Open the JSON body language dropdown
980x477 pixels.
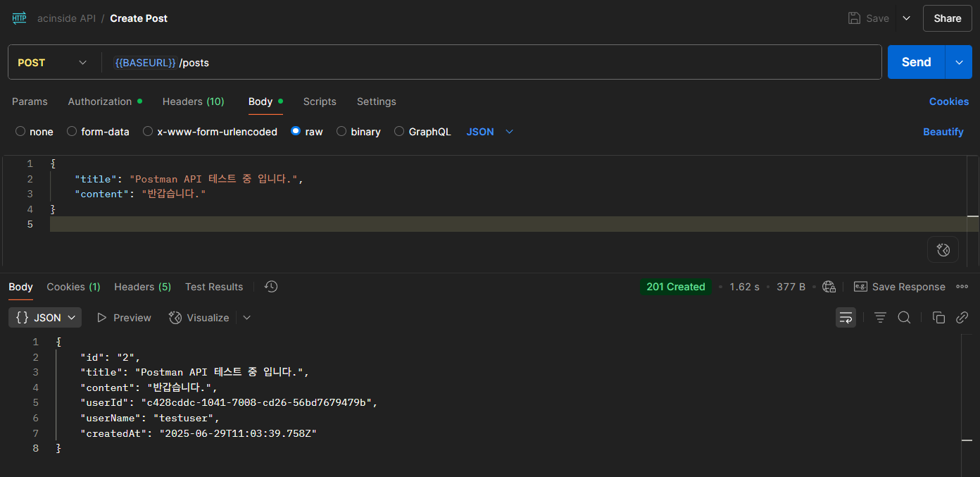[x=490, y=132]
